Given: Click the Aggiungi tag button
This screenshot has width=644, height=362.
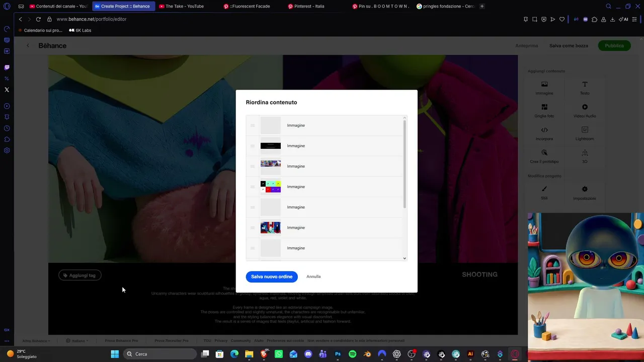Looking at the screenshot, I should point(80,275).
